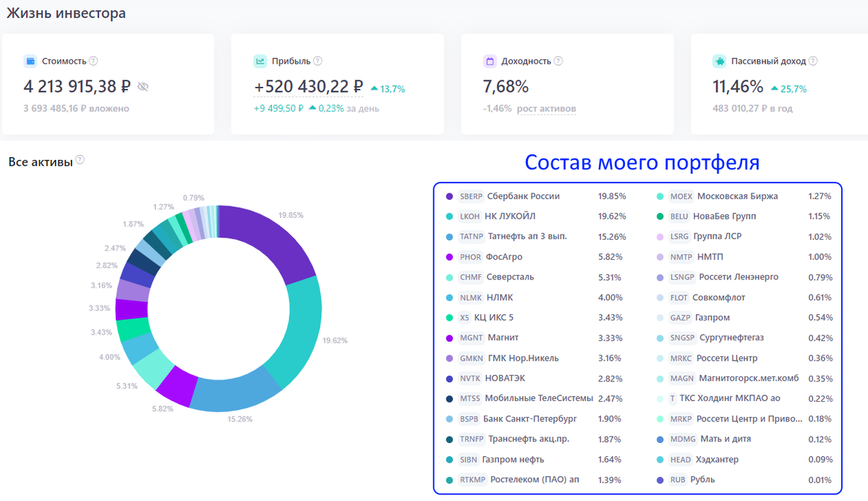Click the рост активов dotted link
The image size is (868, 501).
(x=546, y=109)
